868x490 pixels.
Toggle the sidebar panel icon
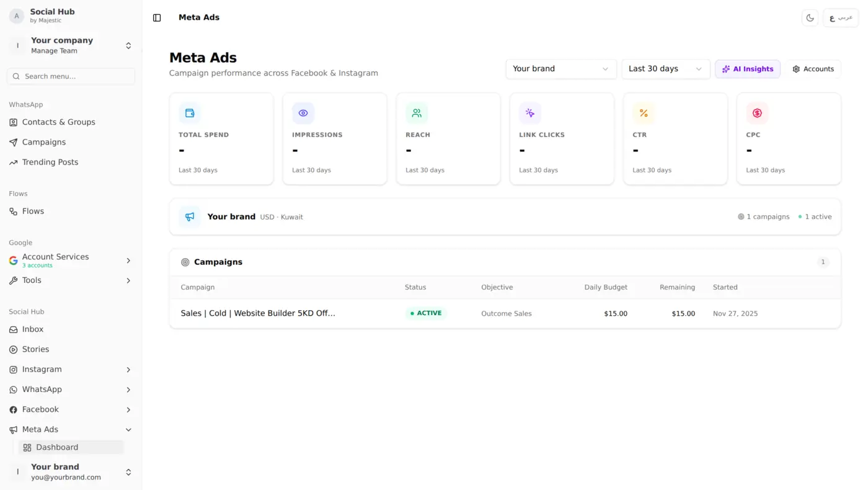[157, 18]
